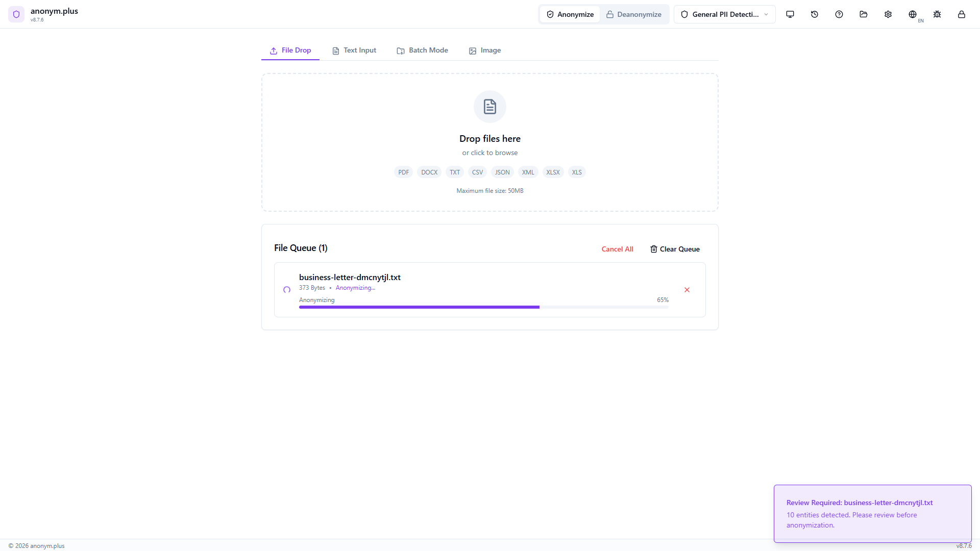980x551 pixels.
Task: Cancel business-letter-dmcnytjl.txt with the X
Action: click(687, 289)
